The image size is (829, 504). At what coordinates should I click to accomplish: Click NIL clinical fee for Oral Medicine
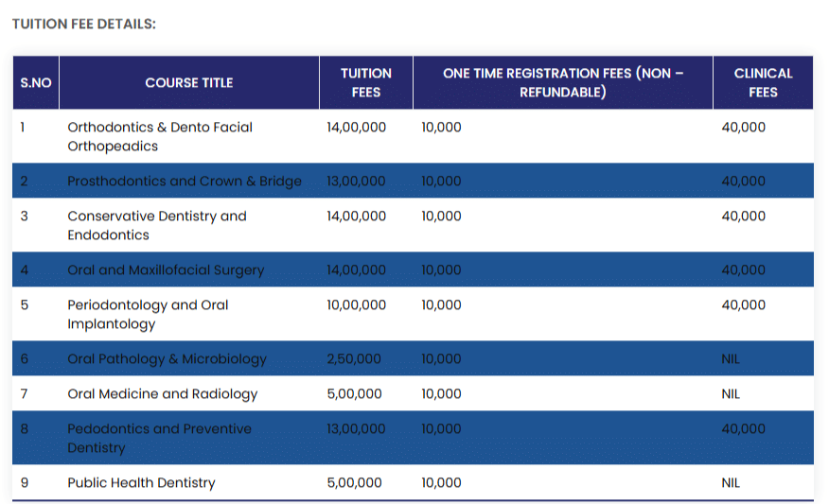coord(731,394)
